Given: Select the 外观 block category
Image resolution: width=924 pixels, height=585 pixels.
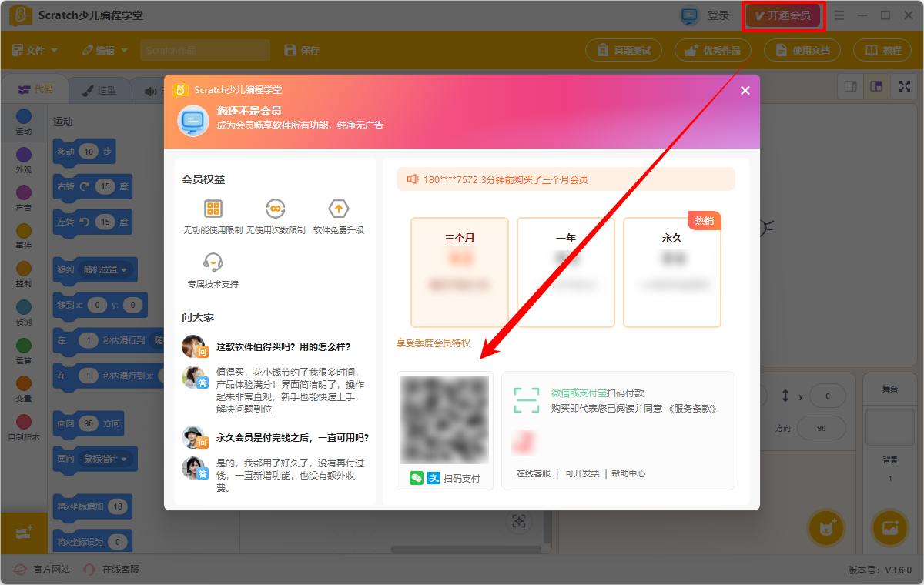Looking at the screenshot, I should pyautogui.click(x=24, y=160).
